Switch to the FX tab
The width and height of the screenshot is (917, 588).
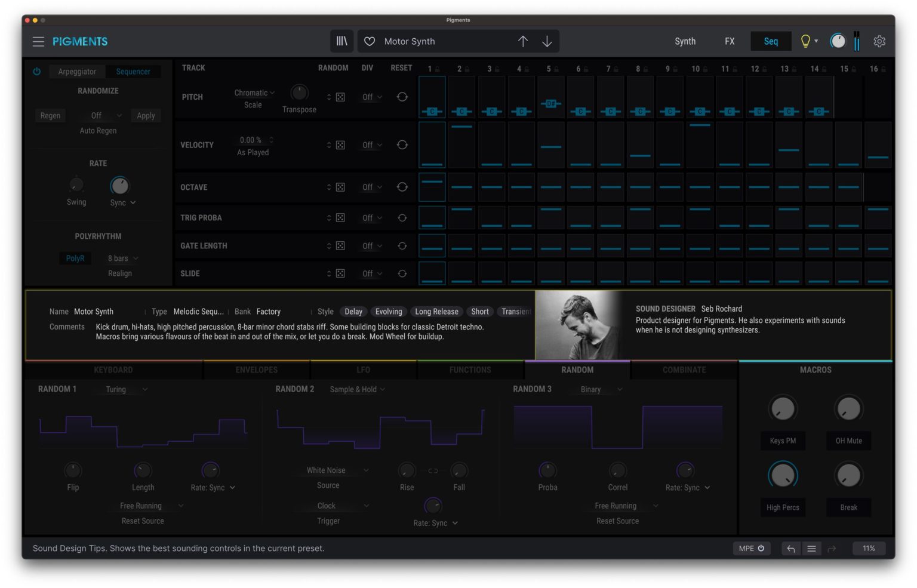click(730, 41)
